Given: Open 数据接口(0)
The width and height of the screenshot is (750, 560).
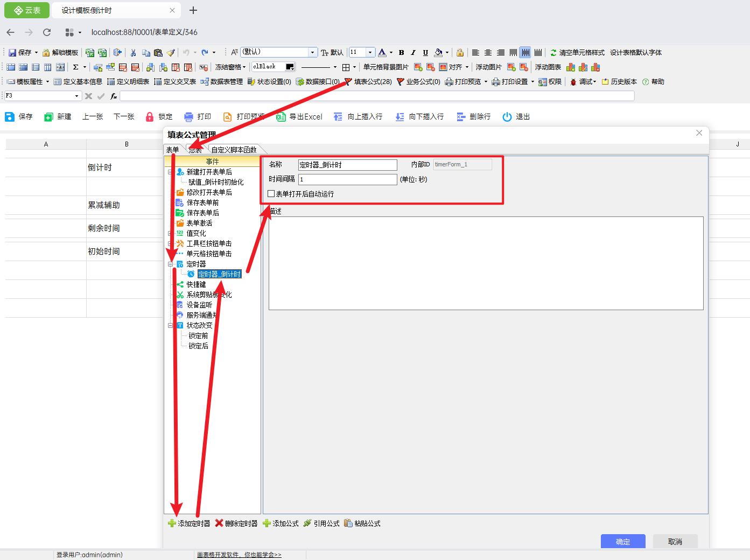Looking at the screenshot, I should pyautogui.click(x=318, y=82).
